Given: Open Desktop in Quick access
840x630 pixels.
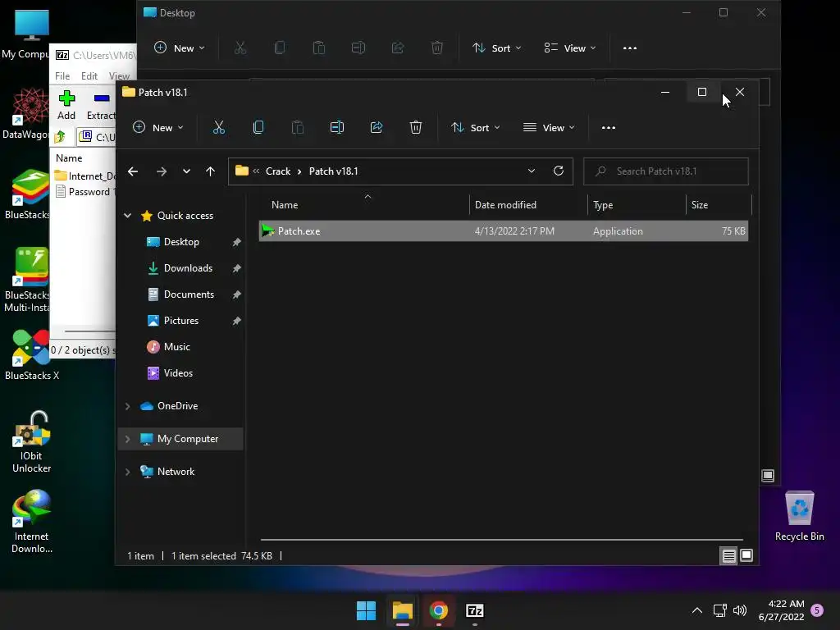Looking at the screenshot, I should coord(181,242).
